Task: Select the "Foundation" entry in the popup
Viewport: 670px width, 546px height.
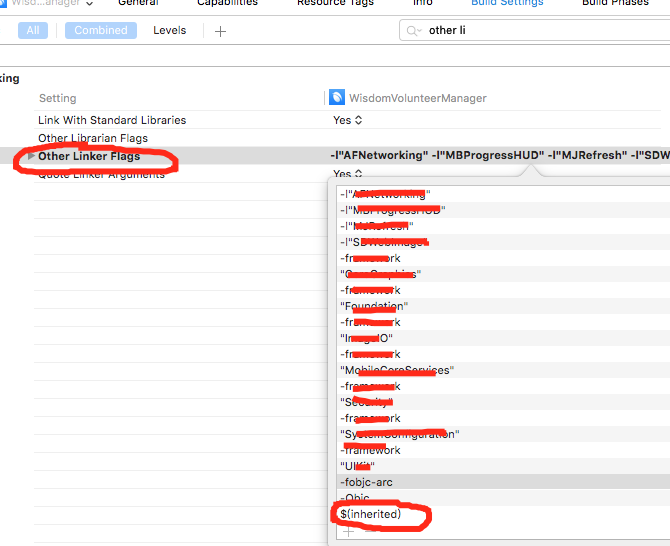Action: [503, 306]
